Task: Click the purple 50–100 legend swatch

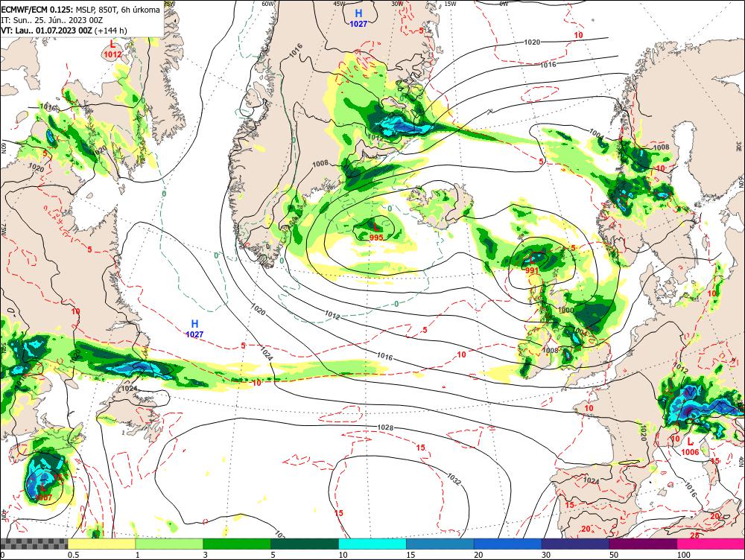Action: tap(644, 544)
